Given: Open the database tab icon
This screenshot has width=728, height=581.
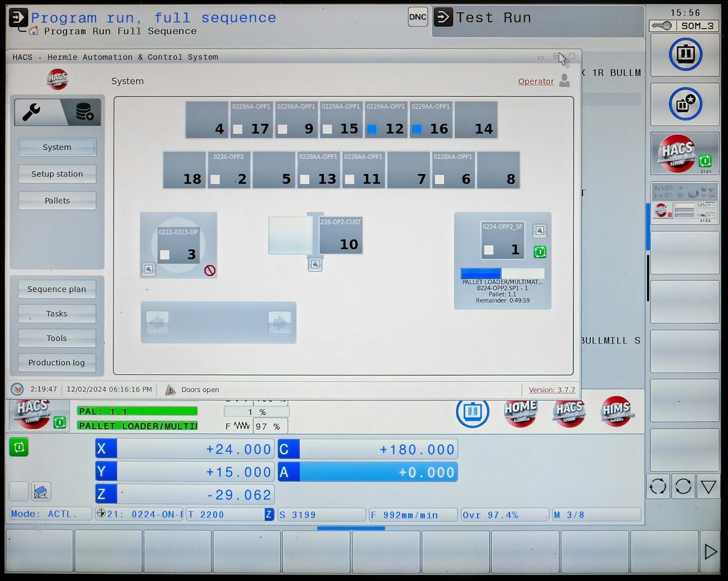Looking at the screenshot, I should pyautogui.click(x=84, y=112).
